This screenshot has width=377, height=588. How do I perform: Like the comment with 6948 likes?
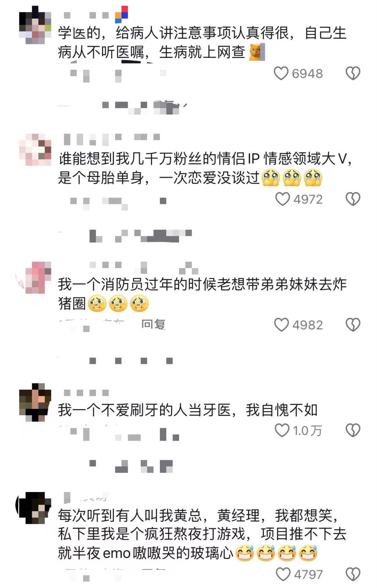(281, 73)
